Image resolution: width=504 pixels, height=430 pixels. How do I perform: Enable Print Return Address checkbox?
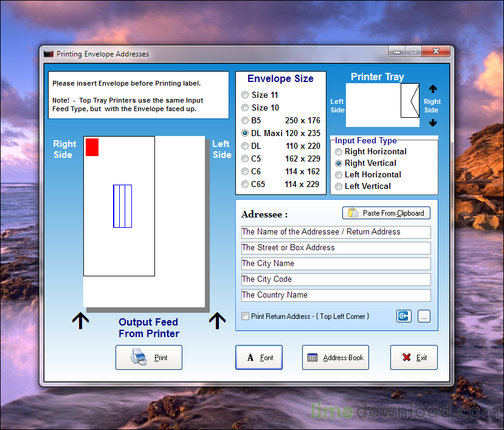[245, 316]
